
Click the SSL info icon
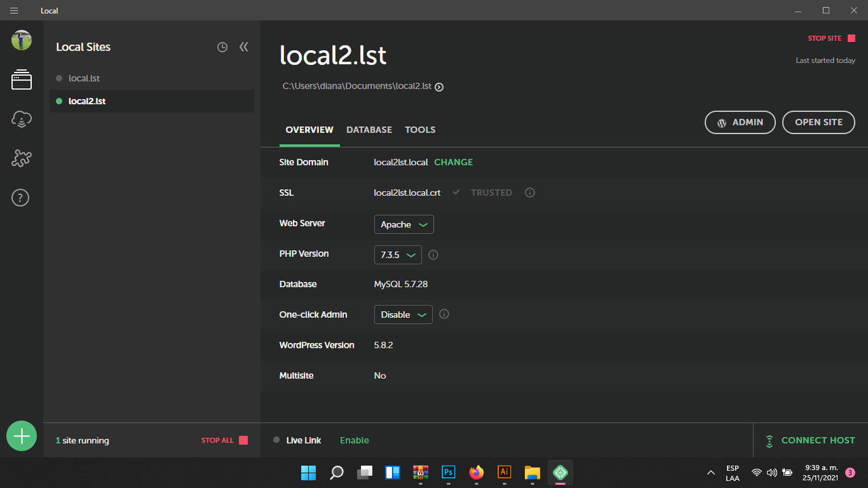pos(530,192)
